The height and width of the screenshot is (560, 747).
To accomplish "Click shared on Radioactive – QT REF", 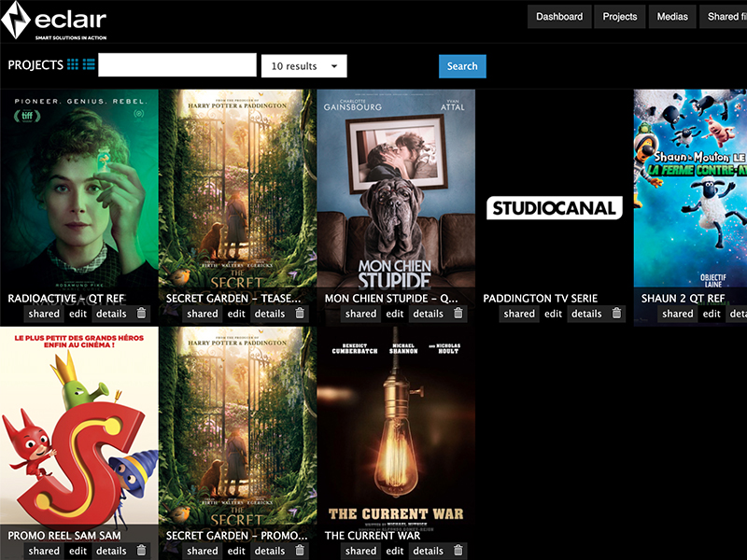I will [x=44, y=314].
